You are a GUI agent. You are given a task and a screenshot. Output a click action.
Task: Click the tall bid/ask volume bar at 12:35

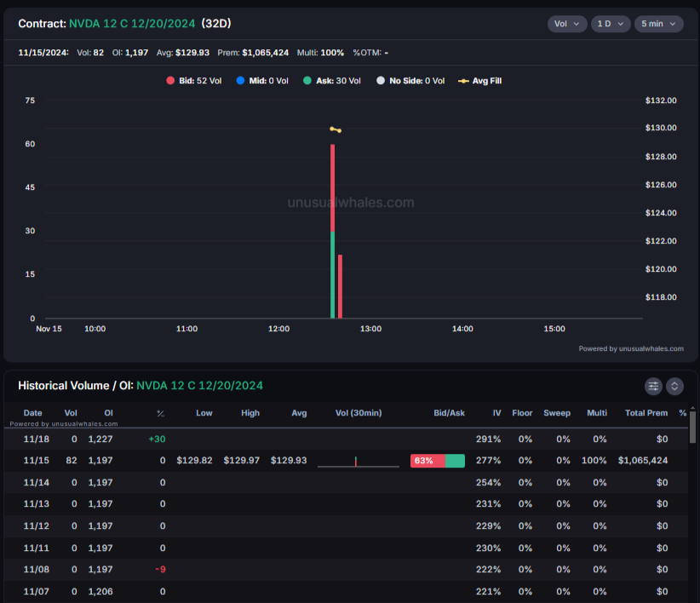(333, 231)
